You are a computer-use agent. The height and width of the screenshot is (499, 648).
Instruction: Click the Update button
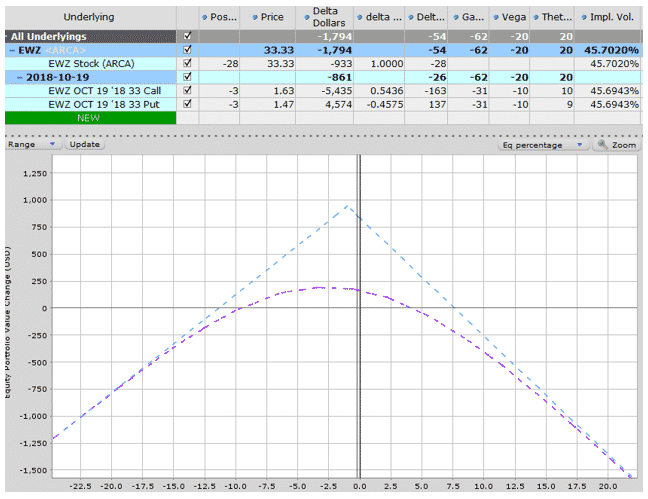(84, 144)
